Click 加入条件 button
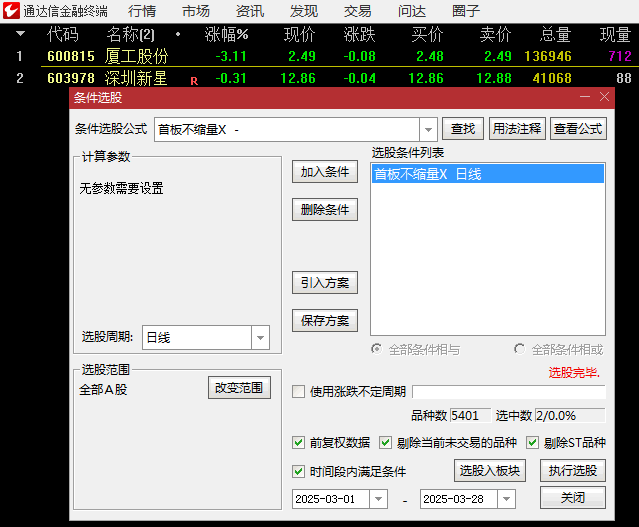The image size is (639, 527). [325, 172]
